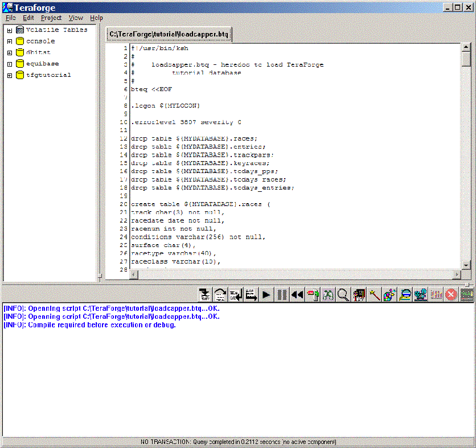Screen dimensions: 476x448
Task: Open the Project menu
Action: pyautogui.click(x=51, y=18)
